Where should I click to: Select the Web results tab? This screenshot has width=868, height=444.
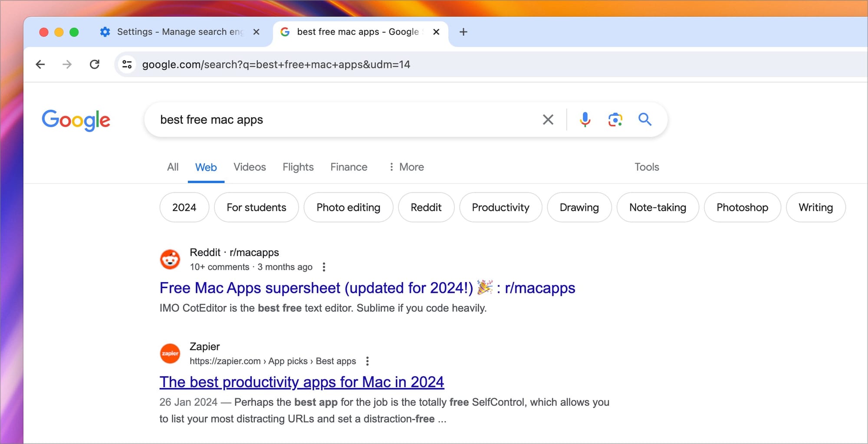point(206,168)
